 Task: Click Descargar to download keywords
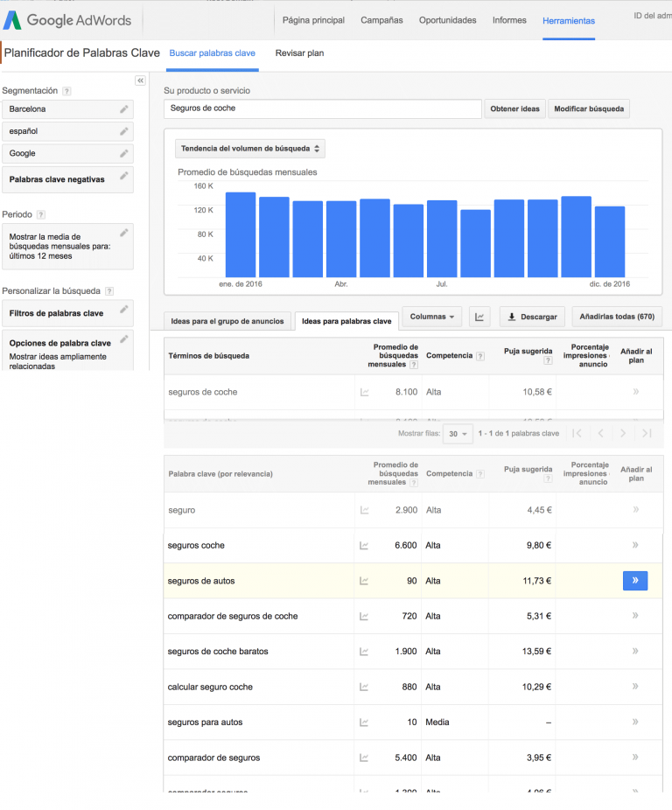[532, 317]
